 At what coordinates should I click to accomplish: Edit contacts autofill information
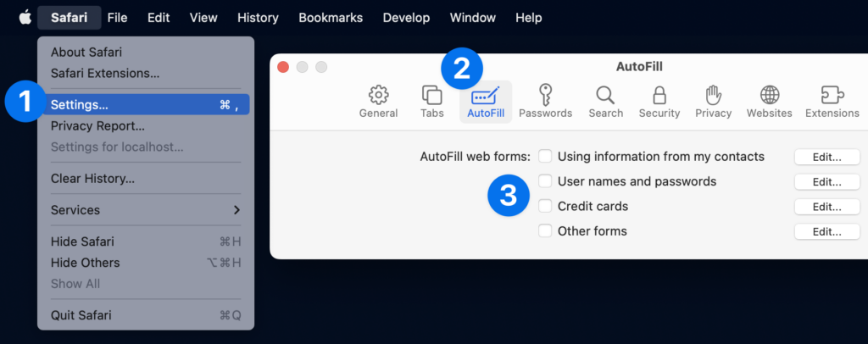point(827,157)
